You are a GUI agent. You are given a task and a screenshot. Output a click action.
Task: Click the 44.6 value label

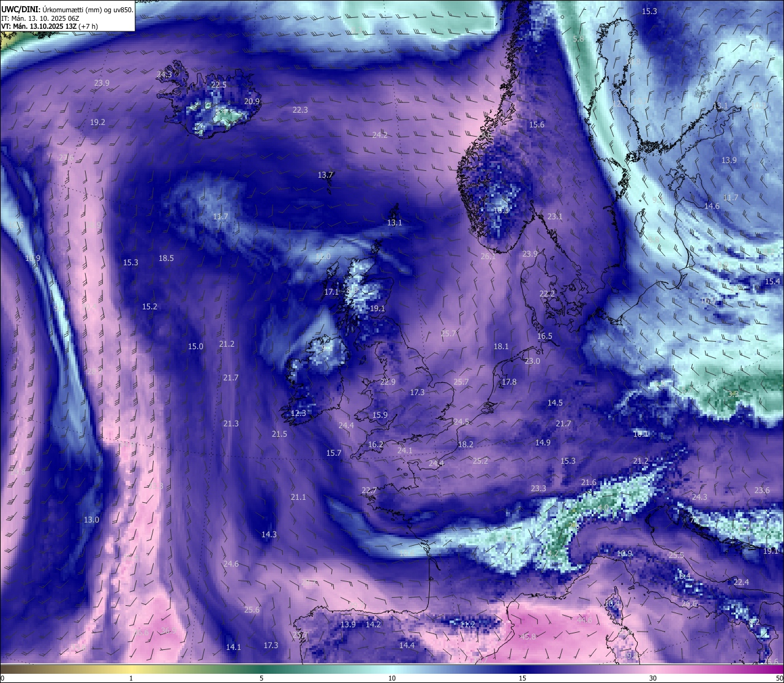tap(584, 620)
